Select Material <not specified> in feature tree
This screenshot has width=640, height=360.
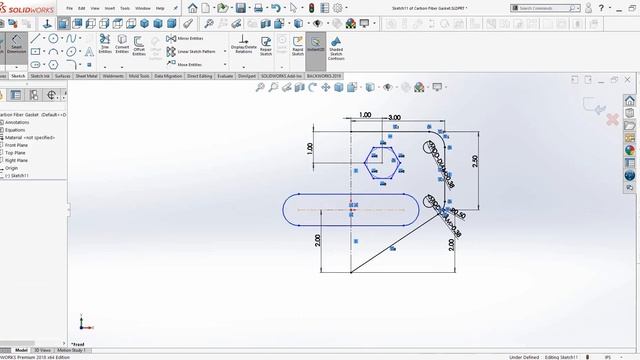coord(29,138)
